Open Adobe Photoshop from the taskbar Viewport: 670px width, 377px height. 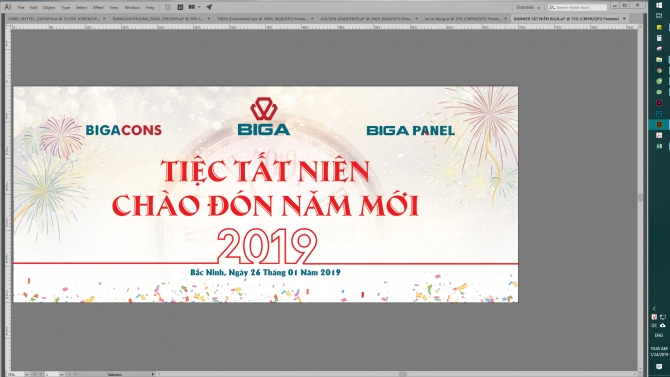[659, 114]
